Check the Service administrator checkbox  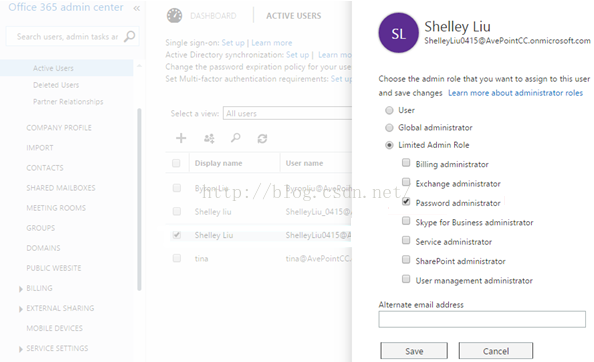click(x=406, y=240)
